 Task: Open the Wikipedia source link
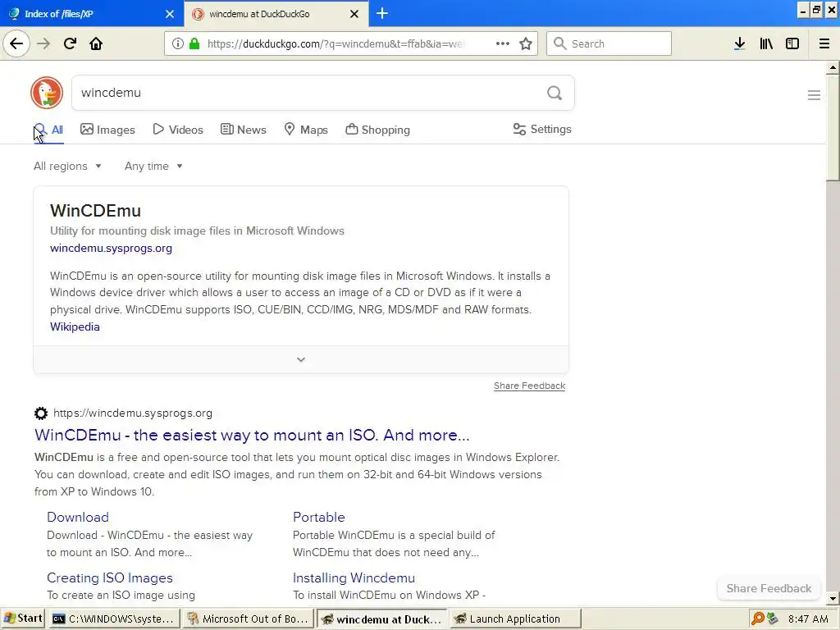[x=75, y=326]
